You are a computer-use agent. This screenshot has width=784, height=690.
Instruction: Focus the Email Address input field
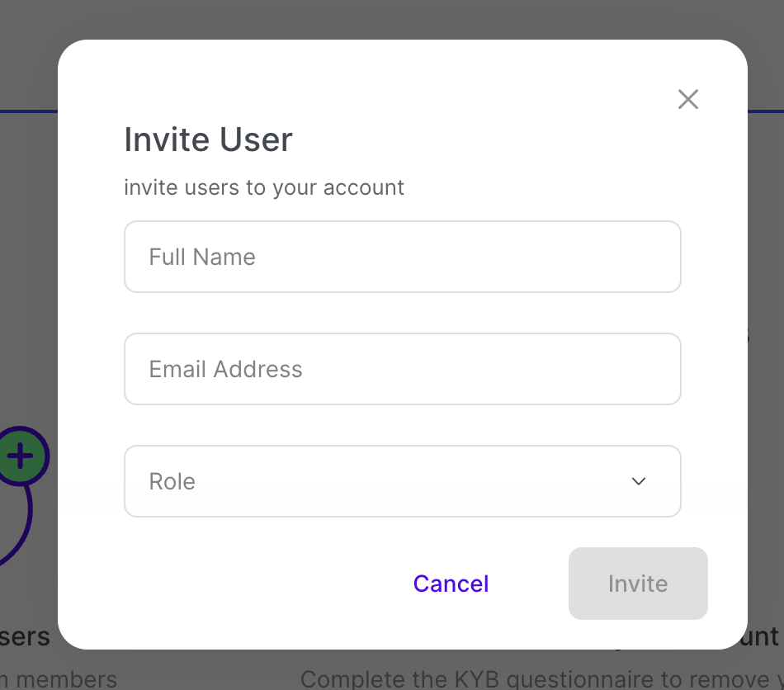pos(402,369)
